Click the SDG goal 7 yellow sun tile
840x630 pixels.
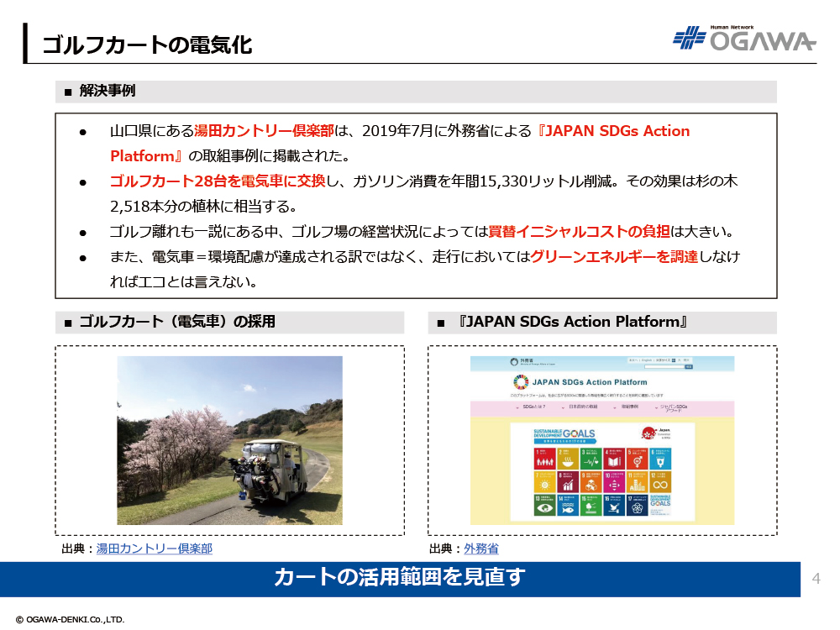coord(544,481)
